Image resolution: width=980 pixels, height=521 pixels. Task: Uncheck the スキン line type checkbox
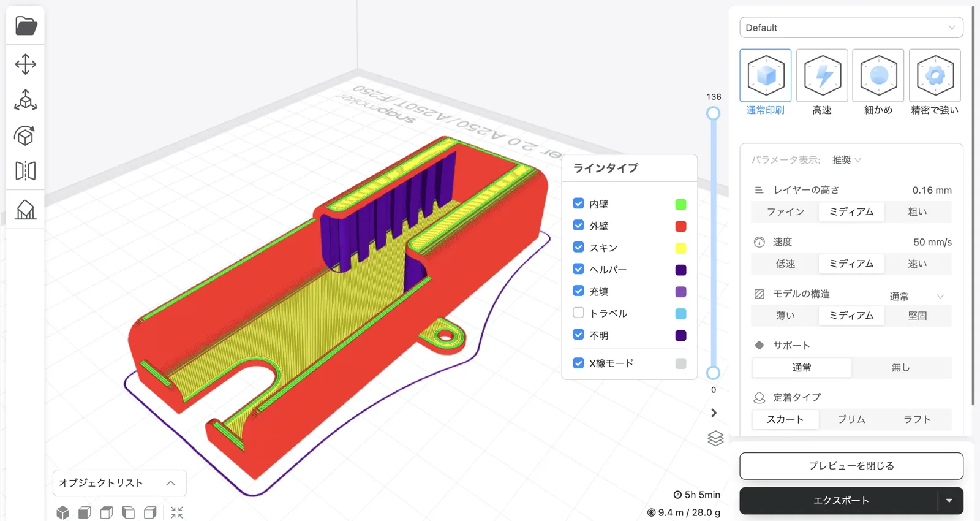[x=578, y=247]
